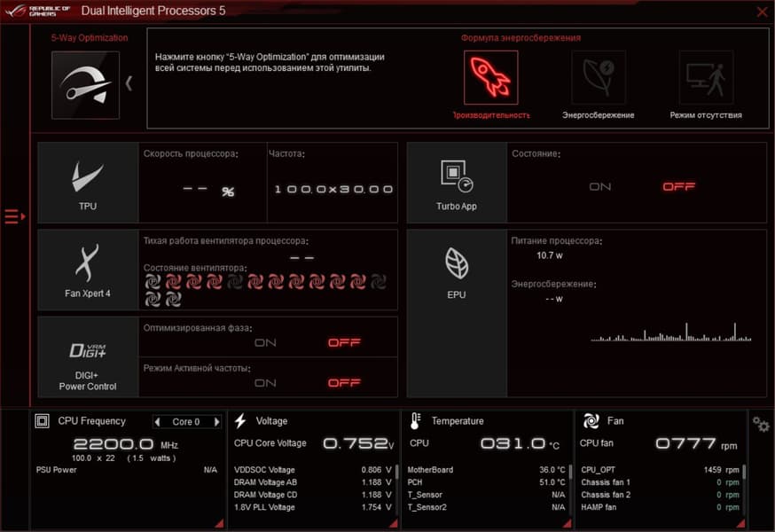775x532 pixels.
Task: Select the Away mode icon
Action: click(706, 78)
